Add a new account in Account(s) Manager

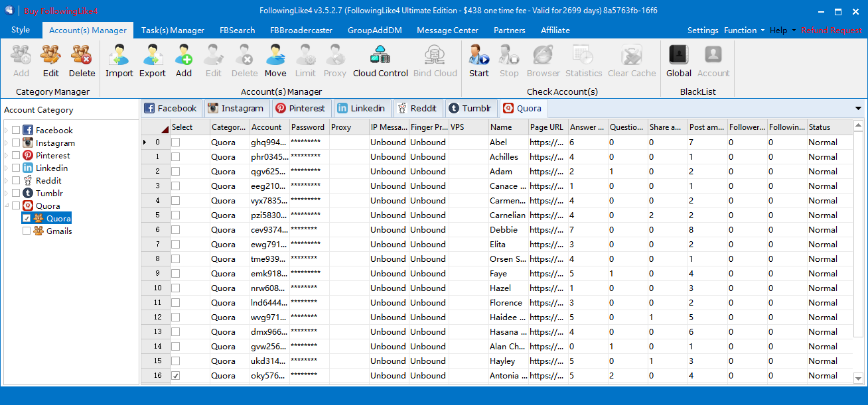click(x=184, y=61)
